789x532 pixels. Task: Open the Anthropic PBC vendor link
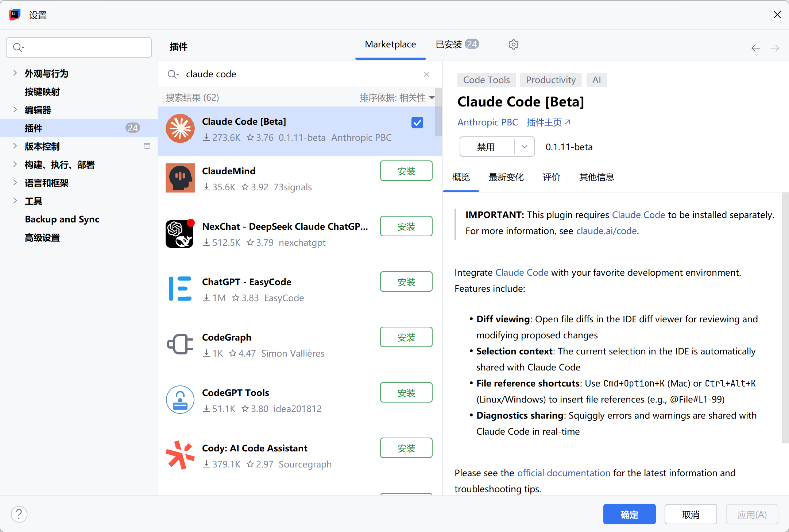click(487, 123)
